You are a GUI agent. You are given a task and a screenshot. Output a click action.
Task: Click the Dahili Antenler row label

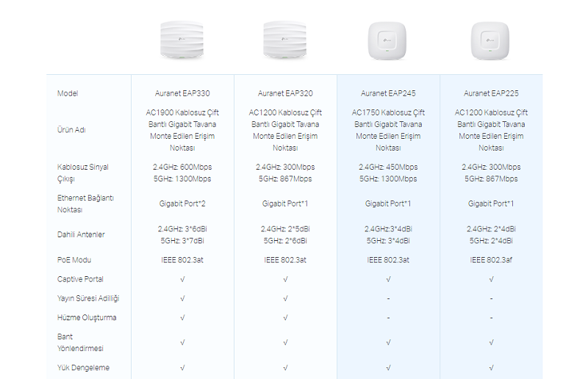[81, 235]
